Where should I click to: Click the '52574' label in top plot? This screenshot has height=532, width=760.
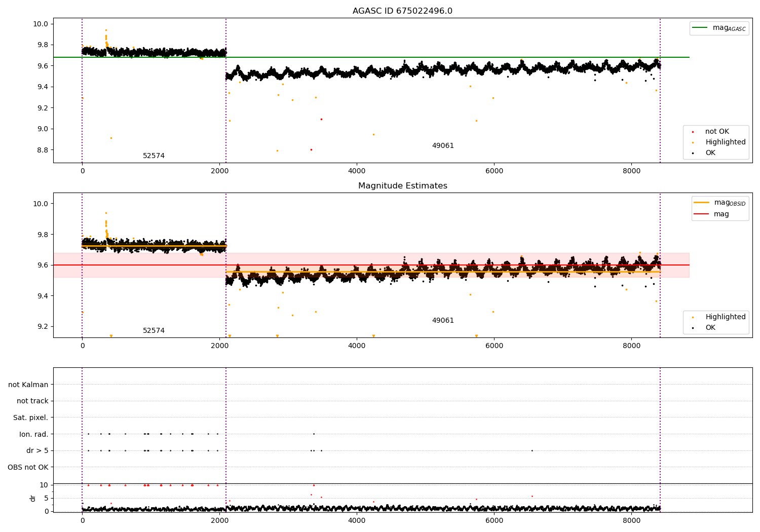coord(154,156)
